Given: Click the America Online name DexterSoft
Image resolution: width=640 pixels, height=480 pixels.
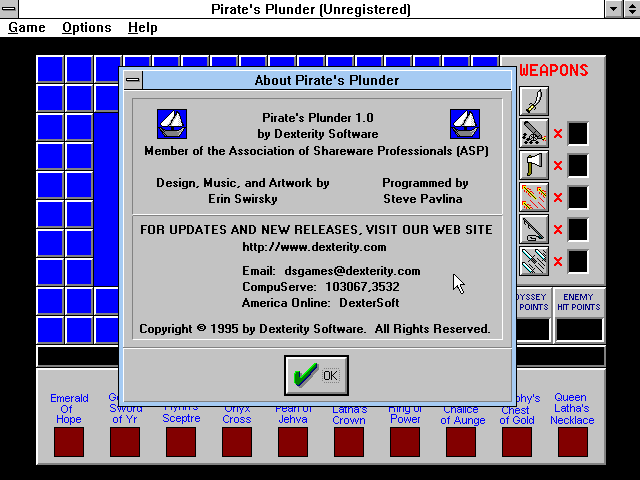Looking at the screenshot, I should coord(369,303).
